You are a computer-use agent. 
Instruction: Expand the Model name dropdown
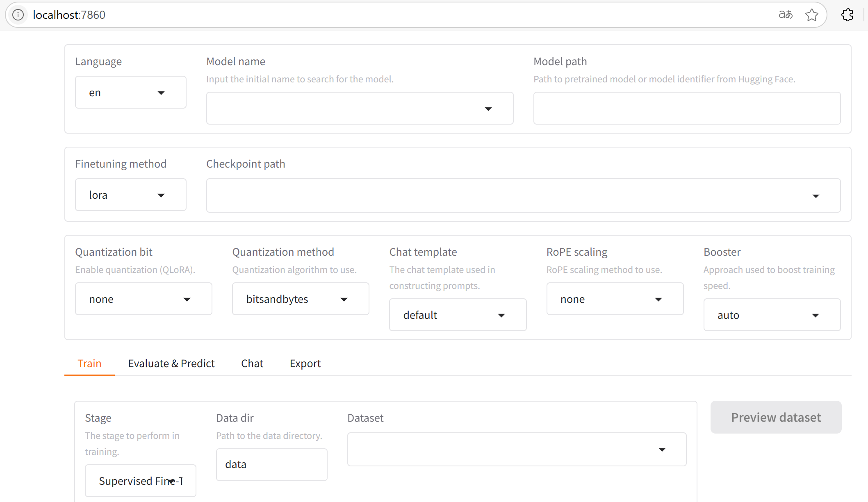tap(359, 109)
